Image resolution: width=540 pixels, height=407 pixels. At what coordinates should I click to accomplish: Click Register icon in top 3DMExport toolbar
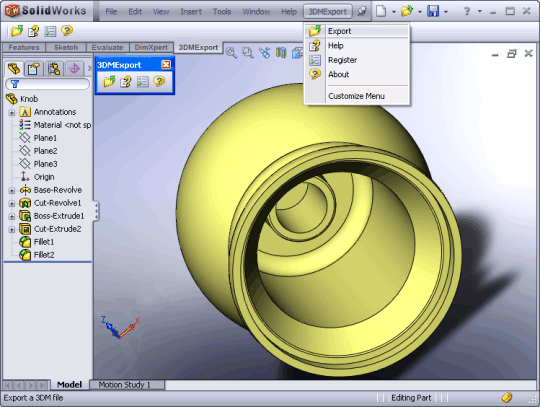(x=50, y=31)
